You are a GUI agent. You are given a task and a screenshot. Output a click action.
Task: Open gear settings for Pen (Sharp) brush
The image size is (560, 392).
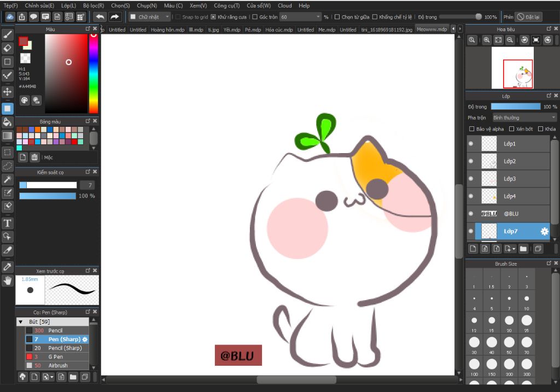85,339
